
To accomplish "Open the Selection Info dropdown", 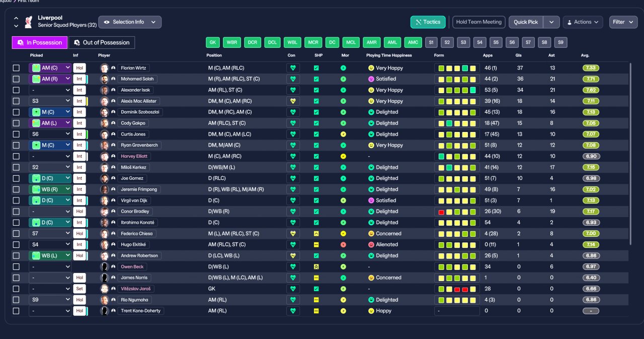I will point(130,22).
